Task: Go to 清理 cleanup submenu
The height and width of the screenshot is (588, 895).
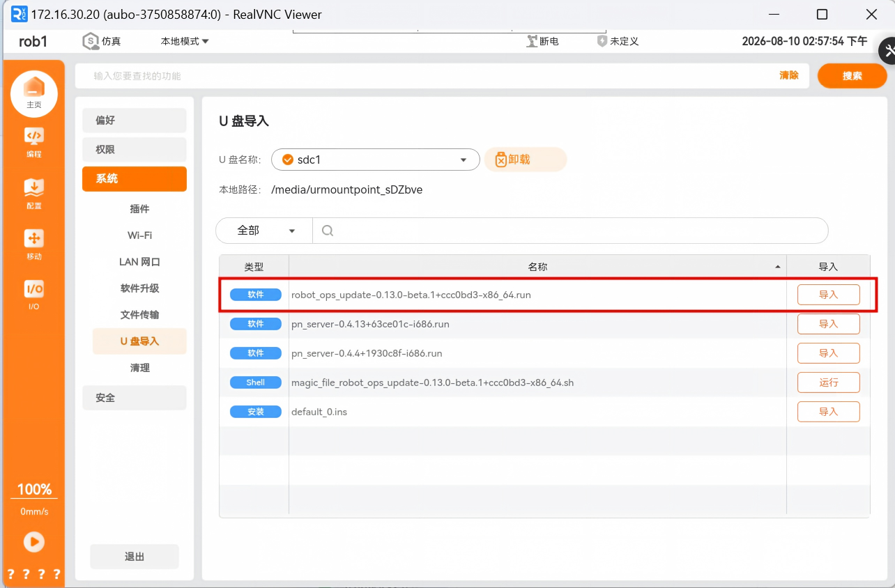Action: (139, 368)
